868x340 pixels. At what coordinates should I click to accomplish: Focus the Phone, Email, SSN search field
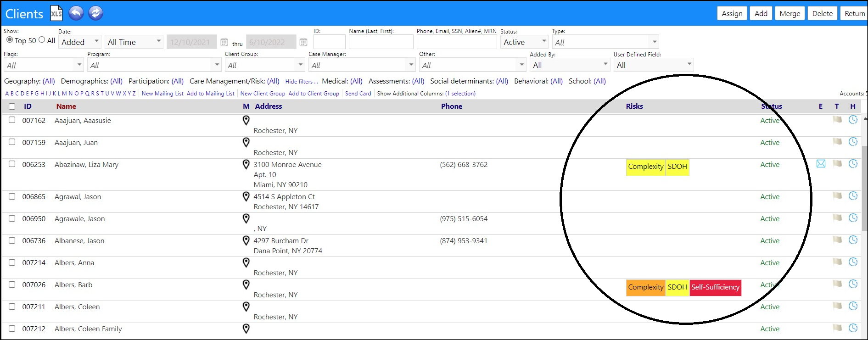click(457, 42)
